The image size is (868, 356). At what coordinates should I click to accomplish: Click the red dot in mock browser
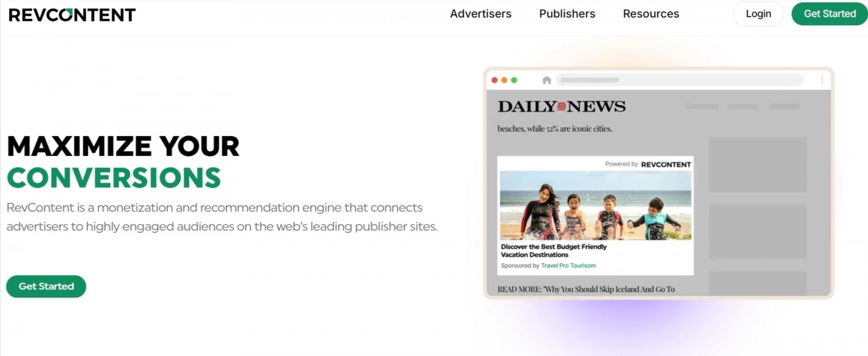[x=495, y=80]
